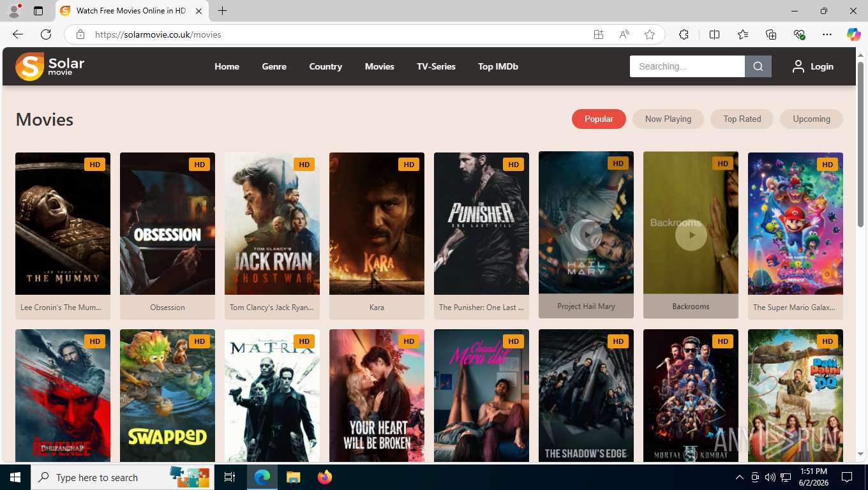The width and height of the screenshot is (868, 490).
Task: Select the Top Rated filter
Action: [x=742, y=119]
